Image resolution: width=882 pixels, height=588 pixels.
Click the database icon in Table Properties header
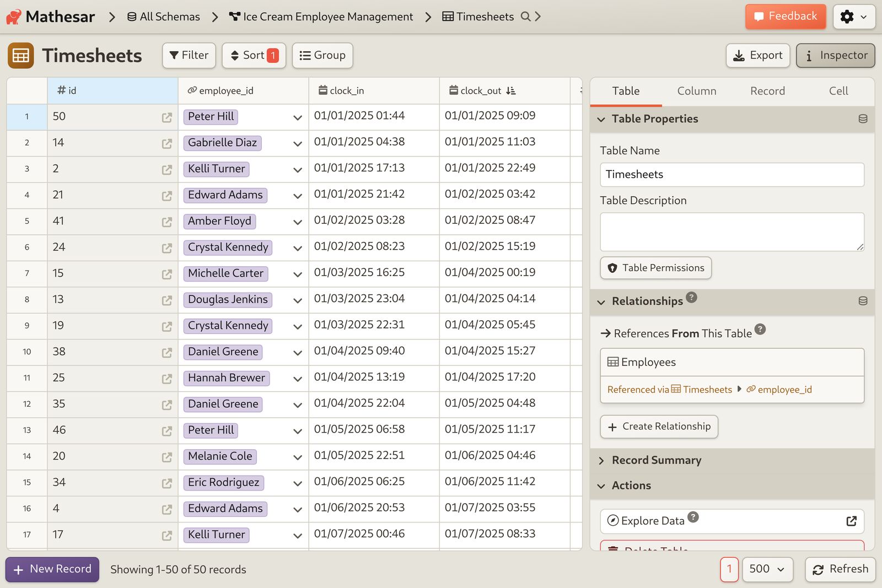[863, 119]
